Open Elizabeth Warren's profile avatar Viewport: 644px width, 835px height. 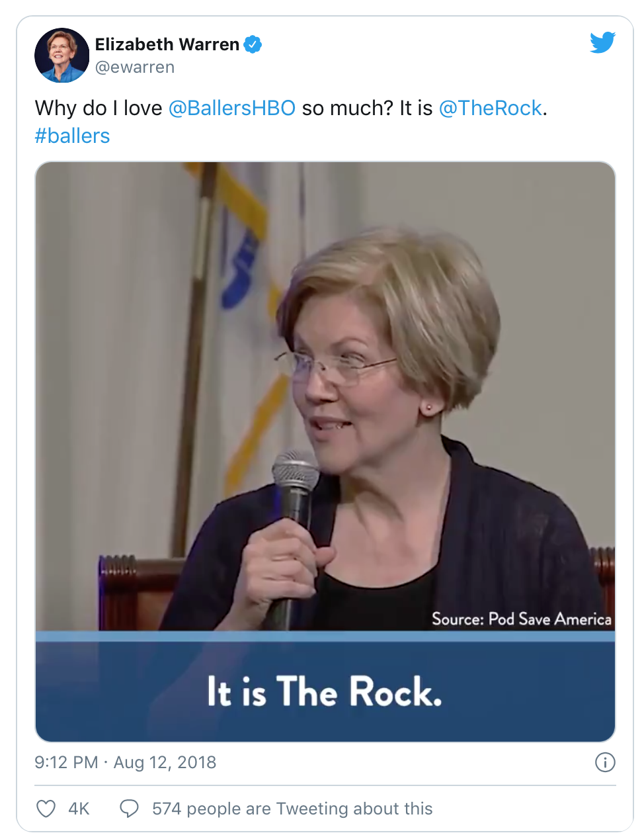click(x=61, y=55)
